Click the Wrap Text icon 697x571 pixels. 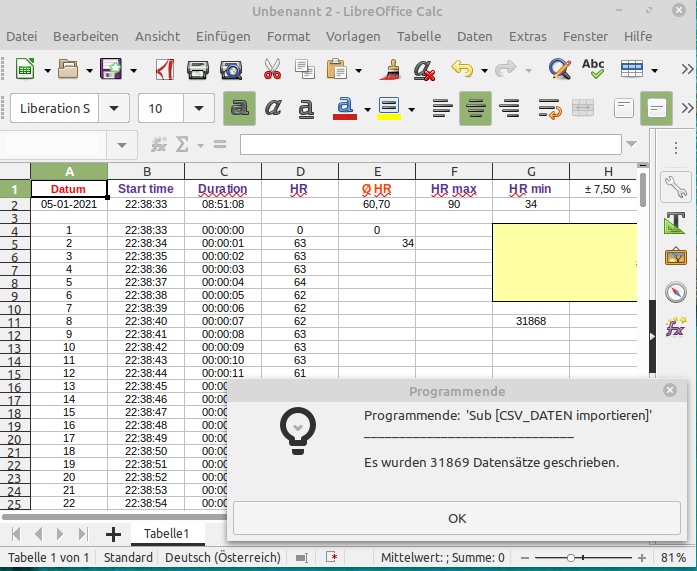pos(550,108)
